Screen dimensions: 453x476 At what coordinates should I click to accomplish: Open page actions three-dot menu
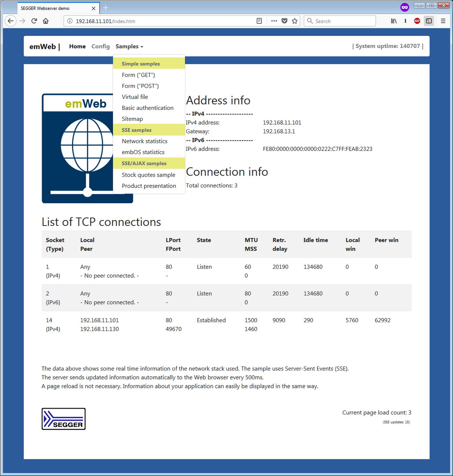274,21
